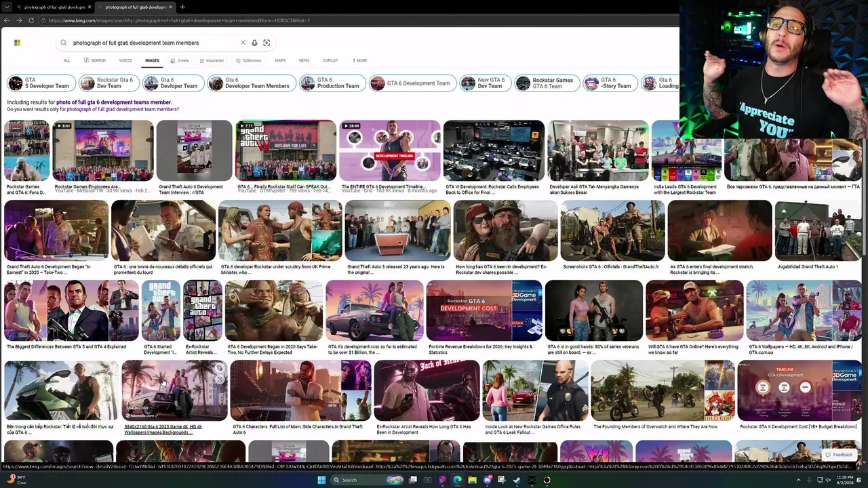Open a new browser tab

tap(182, 7)
